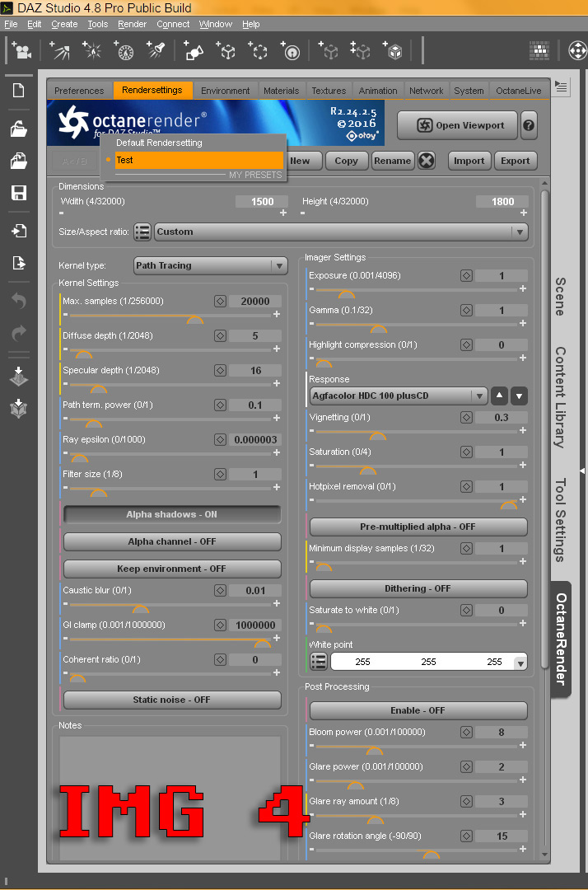This screenshot has width=588, height=890.
Task: Click the help question mark button
Action: pyautogui.click(x=529, y=125)
